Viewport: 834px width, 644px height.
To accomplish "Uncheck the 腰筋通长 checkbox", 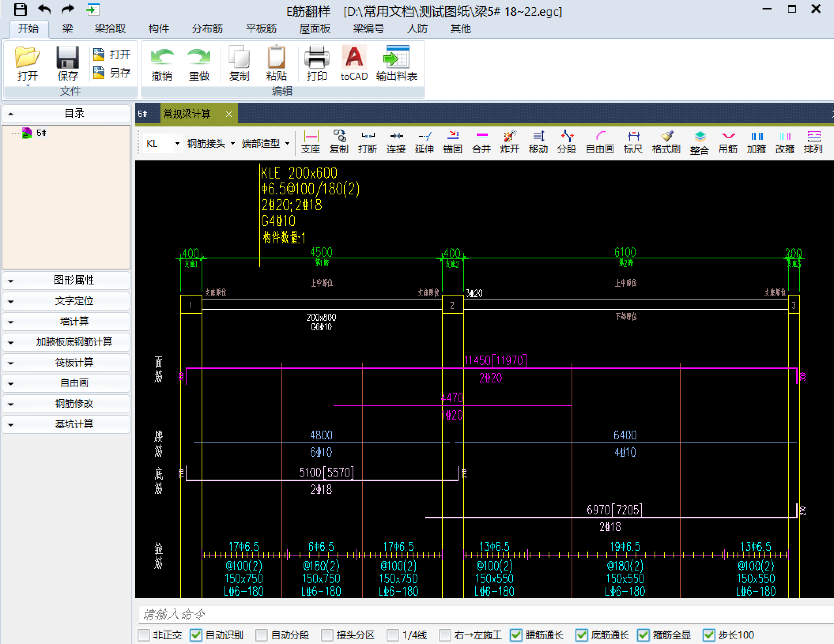I will (x=516, y=635).
